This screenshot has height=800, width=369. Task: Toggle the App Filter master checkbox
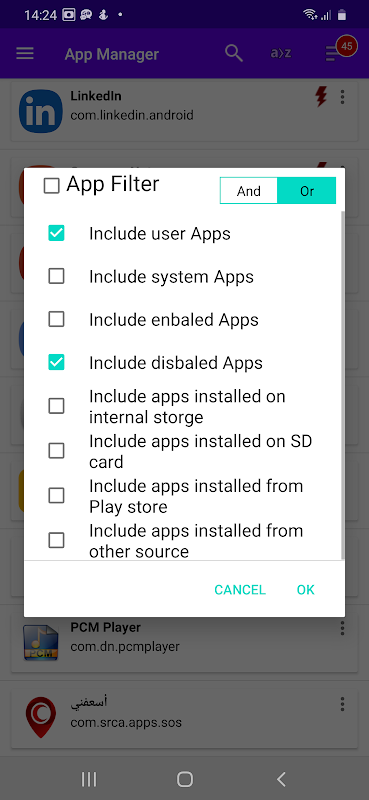[52, 186]
